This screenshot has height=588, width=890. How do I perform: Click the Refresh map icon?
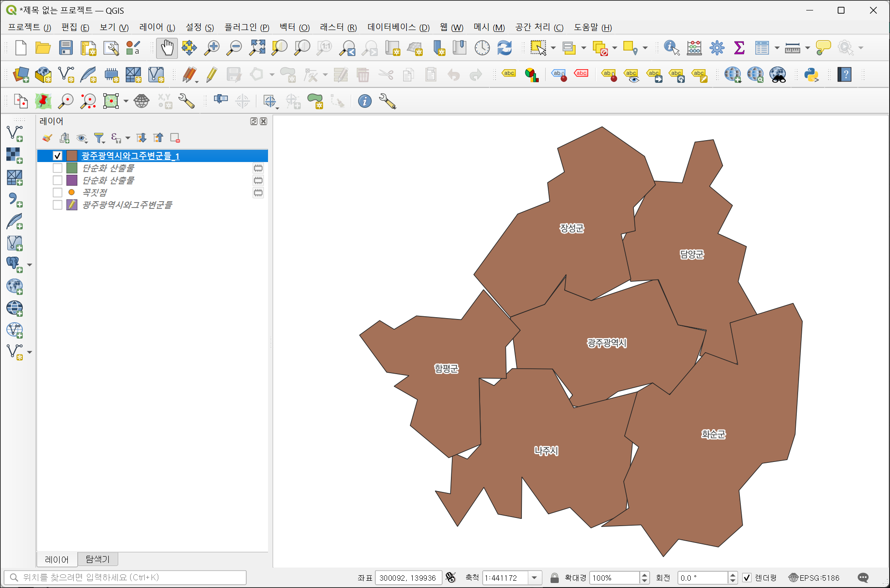point(505,48)
